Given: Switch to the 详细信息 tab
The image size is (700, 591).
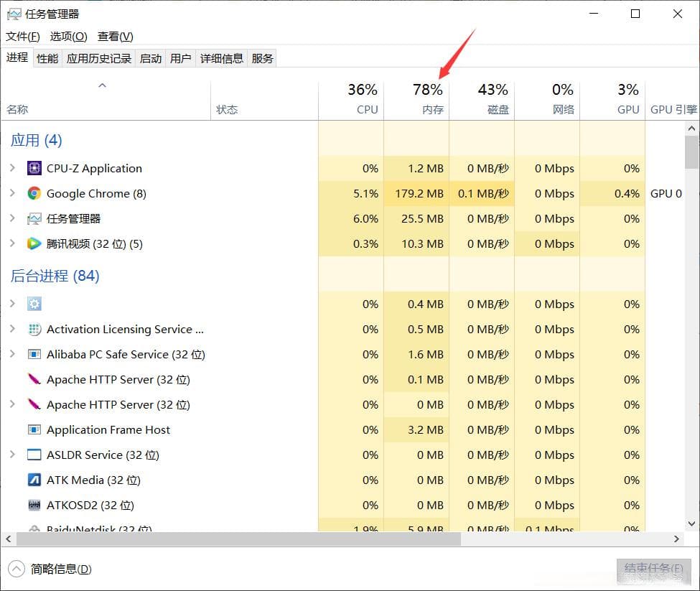Looking at the screenshot, I should pos(221,58).
